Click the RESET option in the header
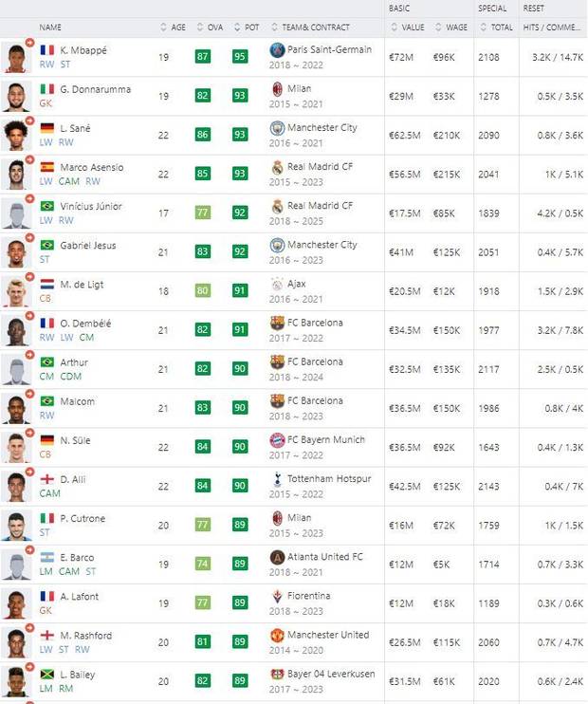 (533, 9)
